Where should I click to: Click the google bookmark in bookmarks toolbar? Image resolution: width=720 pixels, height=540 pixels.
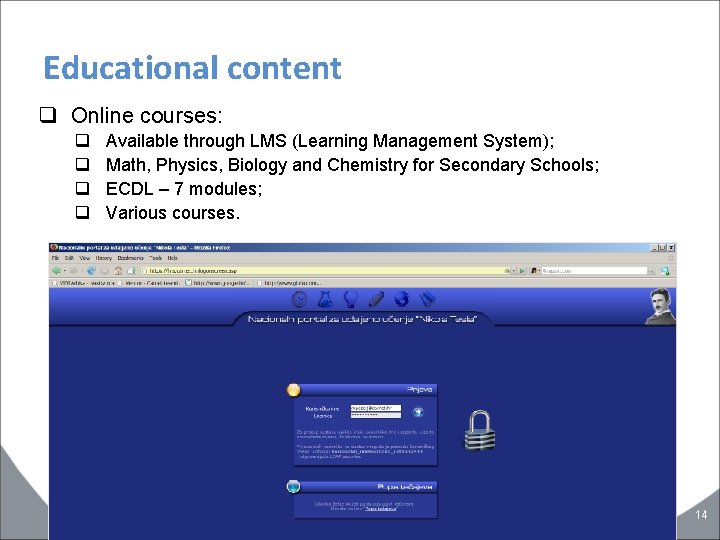click(218, 283)
